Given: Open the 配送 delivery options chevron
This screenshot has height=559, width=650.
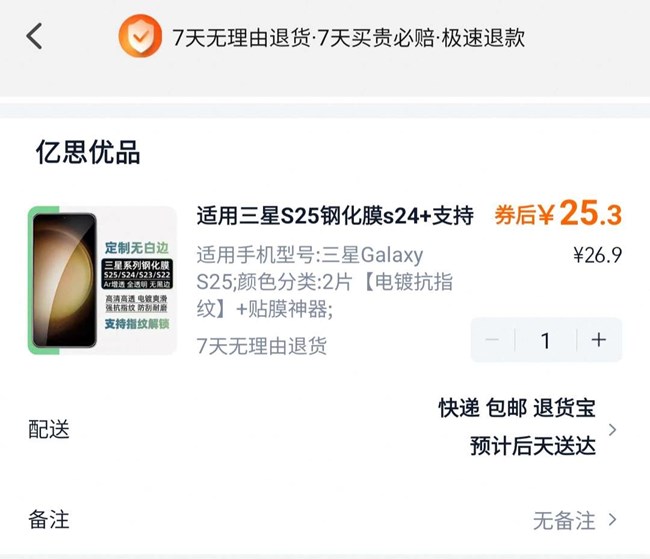Looking at the screenshot, I should [613, 430].
